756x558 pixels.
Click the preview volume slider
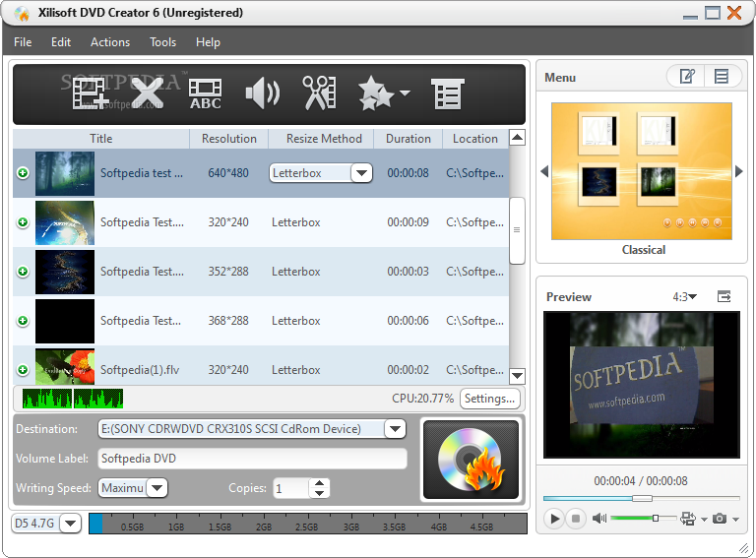pos(644,518)
